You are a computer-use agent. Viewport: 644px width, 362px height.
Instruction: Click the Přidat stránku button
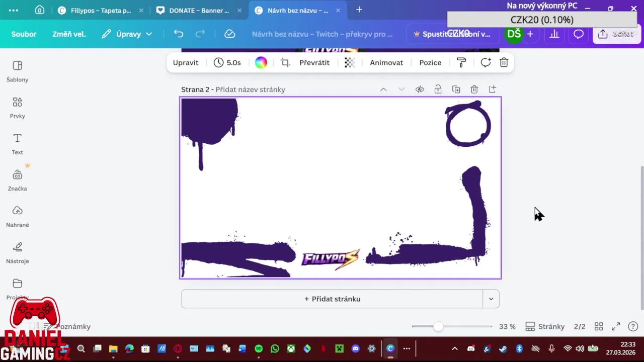332,299
